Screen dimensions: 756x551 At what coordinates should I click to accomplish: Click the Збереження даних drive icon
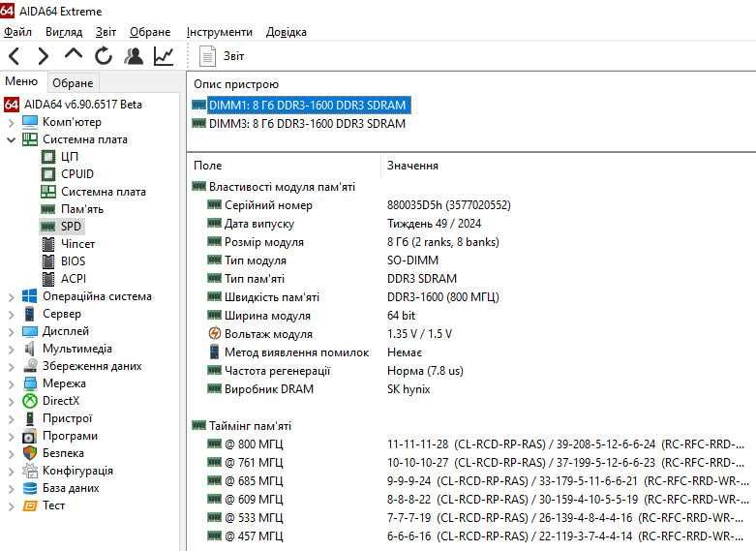point(30,366)
